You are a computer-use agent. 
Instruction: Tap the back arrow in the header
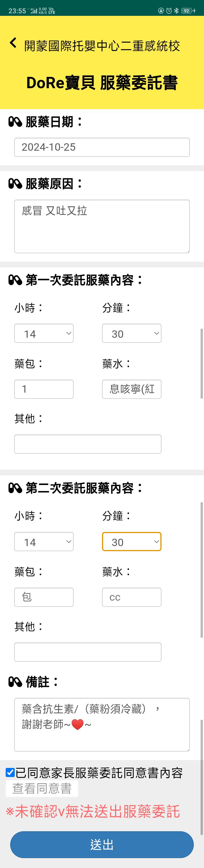click(13, 43)
